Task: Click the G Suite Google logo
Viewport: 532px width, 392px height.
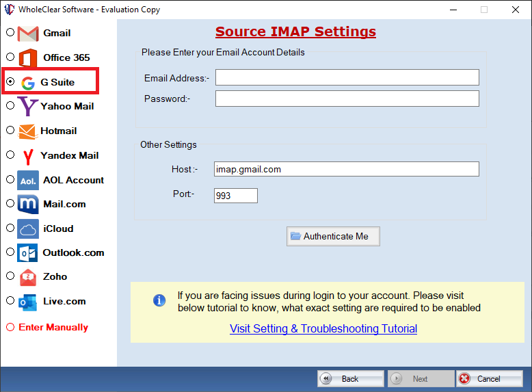Action: click(28, 83)
